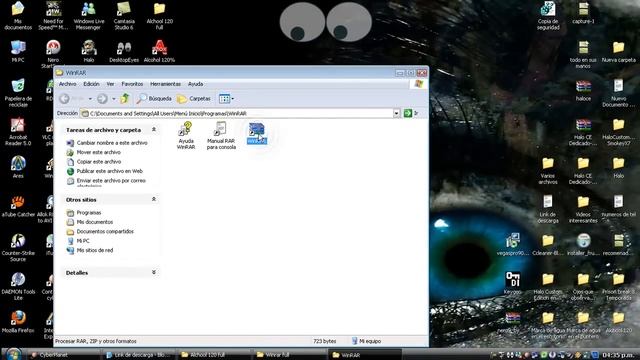Select Acrobat Reader 5.0 desktop icon
Image resolution: width=640 pixels, height=360 pixels.
click(18, 131)
